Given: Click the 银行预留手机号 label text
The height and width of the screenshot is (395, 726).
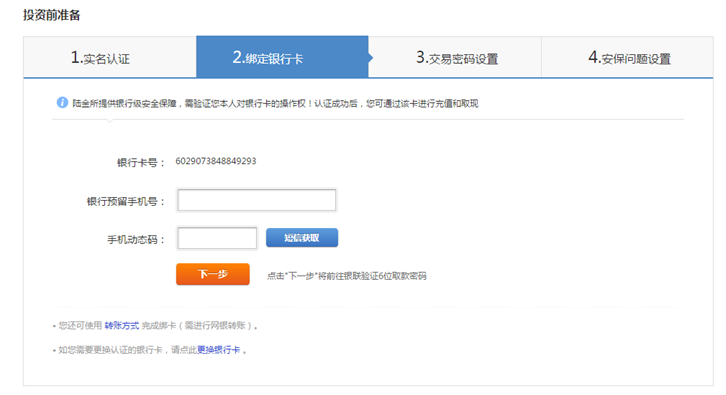Looking at the screenshot, I should (125, 201).
